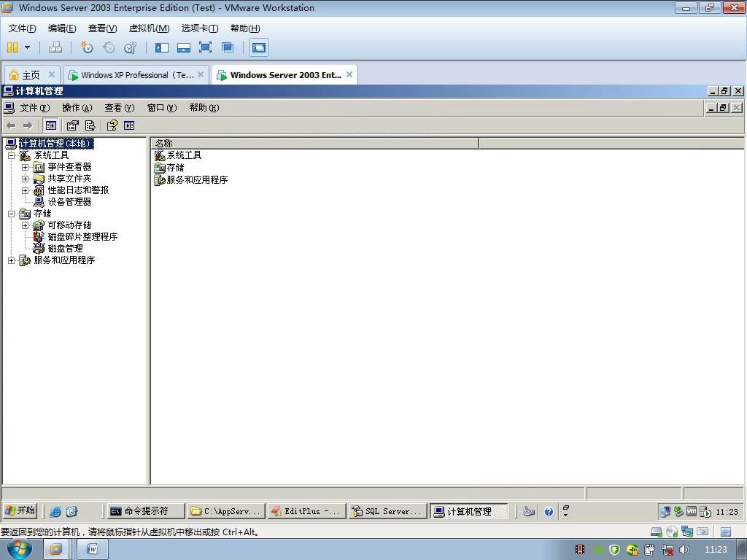Revert to snapshot toolbar icon
Viewport: 747px width, 560px height.
coord(109,47)
